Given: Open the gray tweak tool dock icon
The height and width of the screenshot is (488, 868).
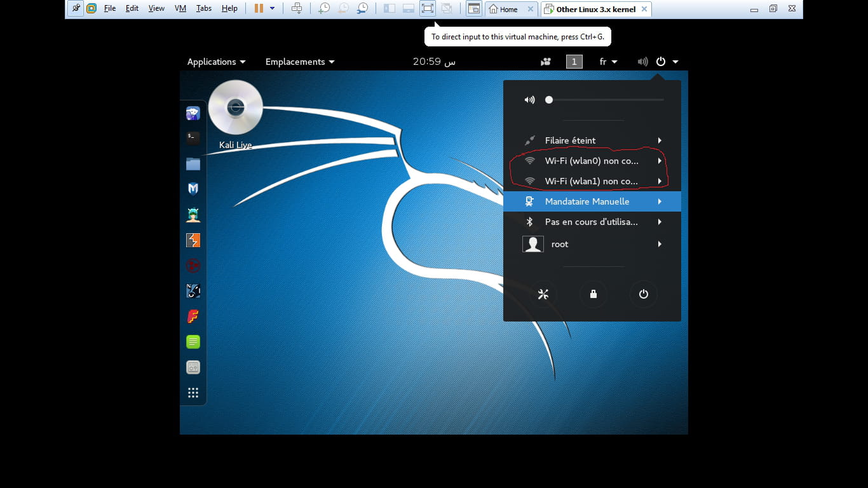Looking at the screenshot, I should point(193,367).
